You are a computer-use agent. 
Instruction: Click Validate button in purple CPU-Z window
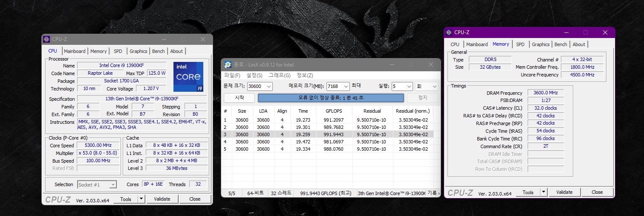coord(564,193)
